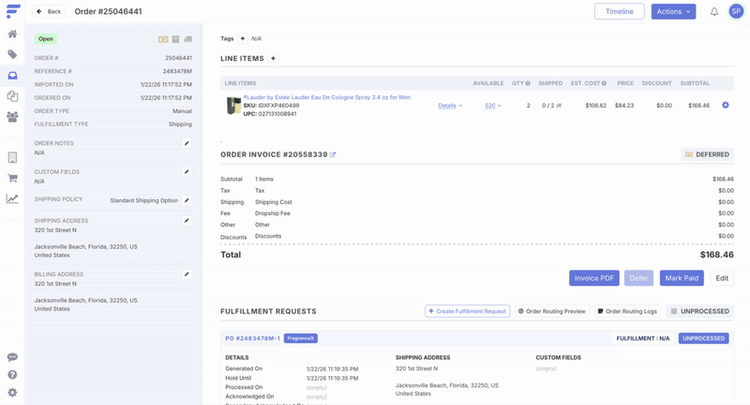
Task: Open the shopping cart icon in the sidebar
Action: pos(12,178)
